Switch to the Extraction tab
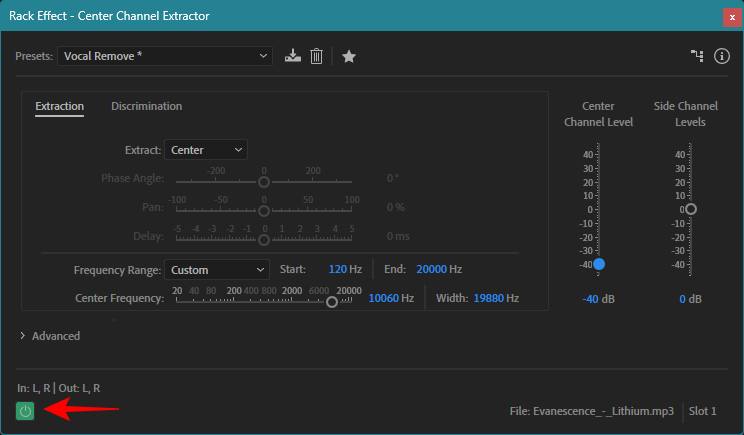This screenshot has height=435, width=744. 59,106
